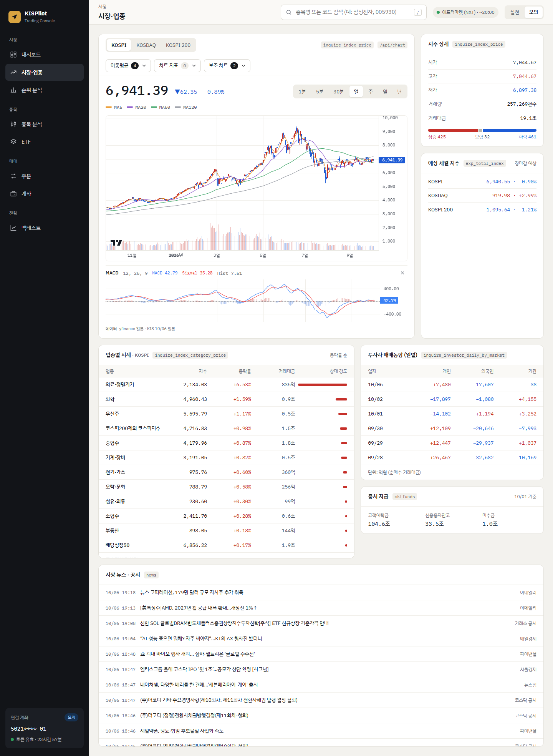Select the 월 monthly interval
Screen dimensions: 553x756
(385, 92)
